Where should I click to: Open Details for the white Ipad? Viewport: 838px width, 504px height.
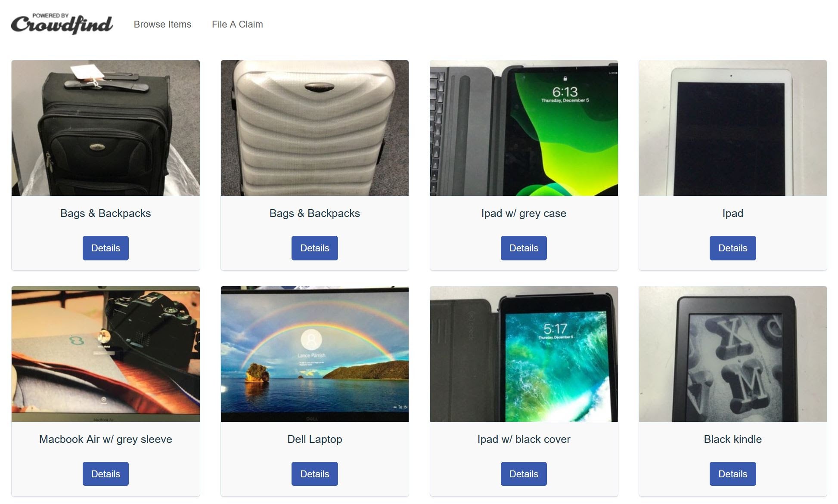pyautogui.click(x=733, y=248)
